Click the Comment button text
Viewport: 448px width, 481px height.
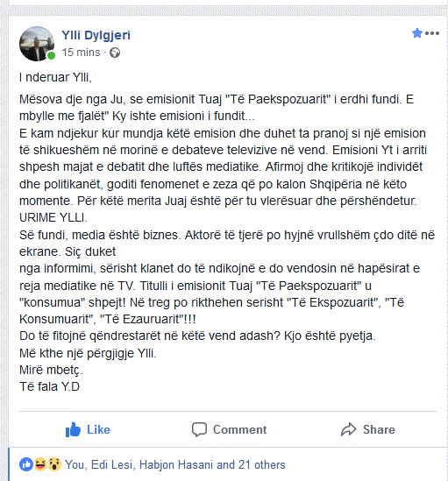click(240, 429)
